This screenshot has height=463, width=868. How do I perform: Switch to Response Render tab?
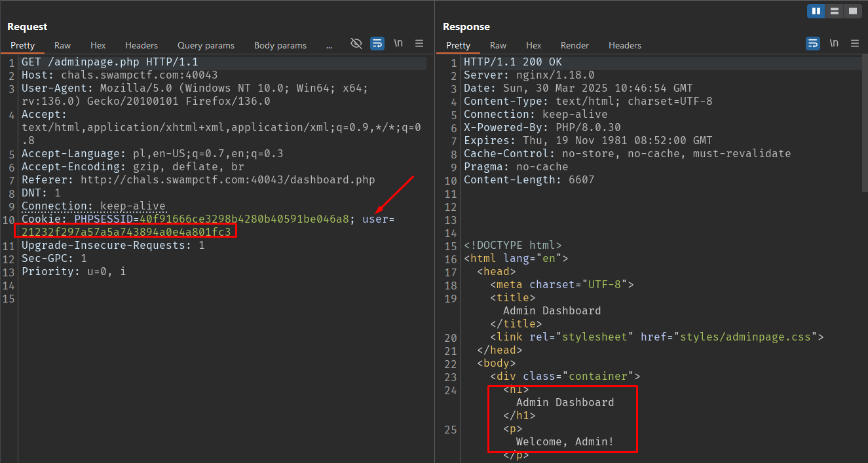(575, 45)
